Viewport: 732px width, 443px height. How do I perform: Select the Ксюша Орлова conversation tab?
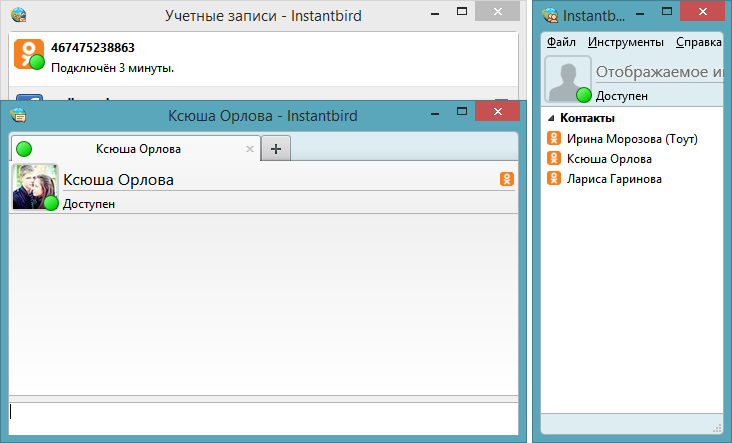135,149
